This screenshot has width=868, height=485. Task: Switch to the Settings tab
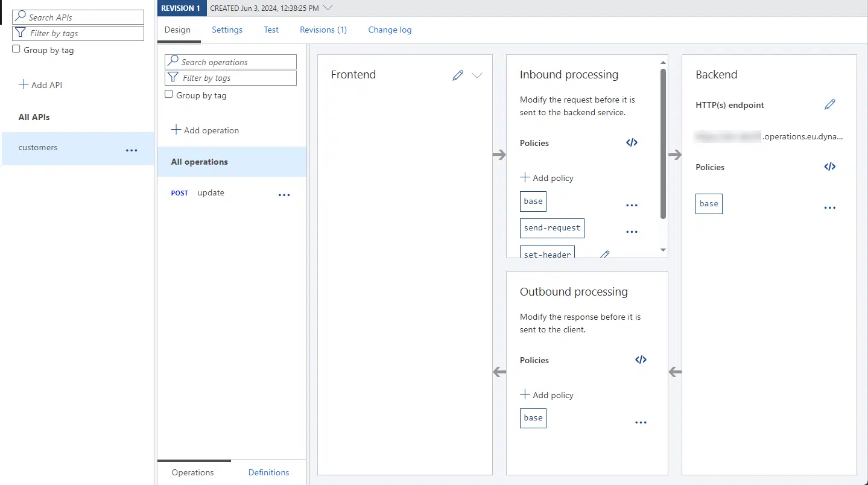227,29
